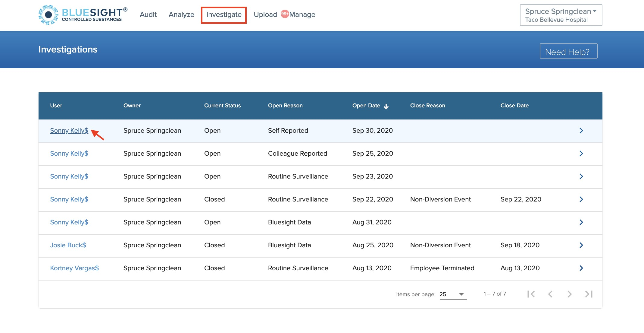Viewport: 644px width, 333px height.
Task: Open the Josie Buck$ user link
Action: (68, 245)
